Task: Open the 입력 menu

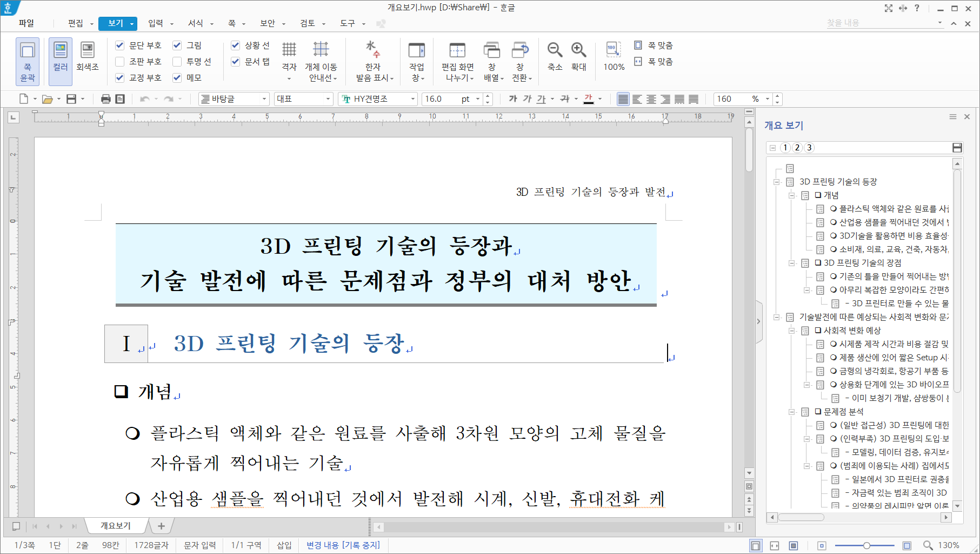Action: 156,23
